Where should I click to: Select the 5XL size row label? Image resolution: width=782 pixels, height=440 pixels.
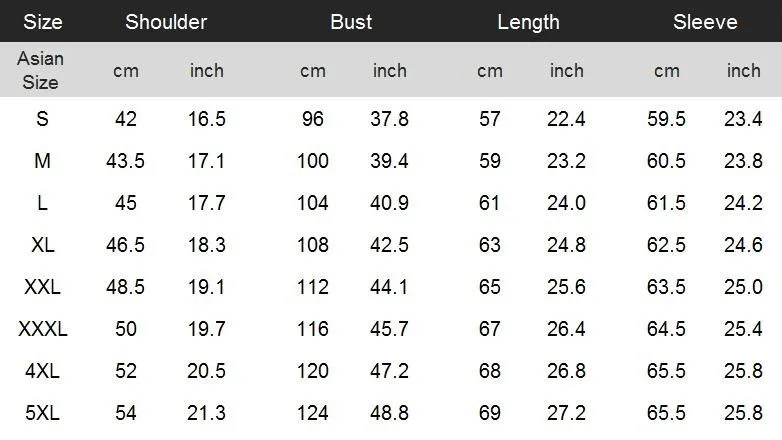coord(42,412)
